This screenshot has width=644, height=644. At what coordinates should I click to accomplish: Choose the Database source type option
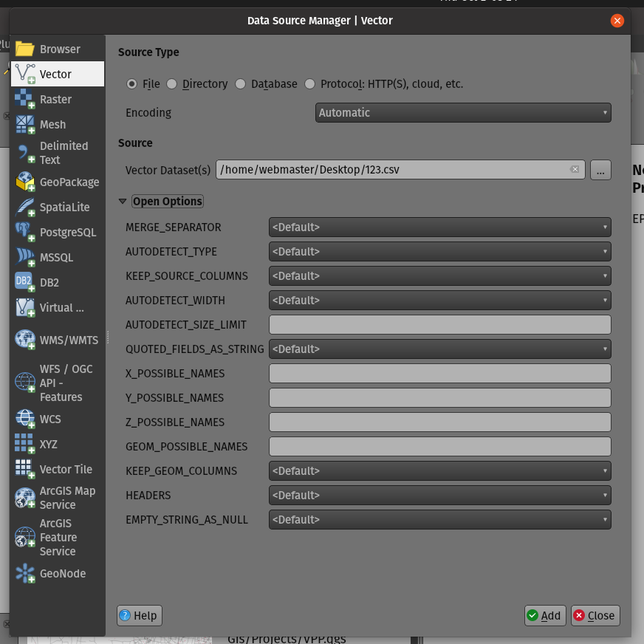tap(241, 84)
